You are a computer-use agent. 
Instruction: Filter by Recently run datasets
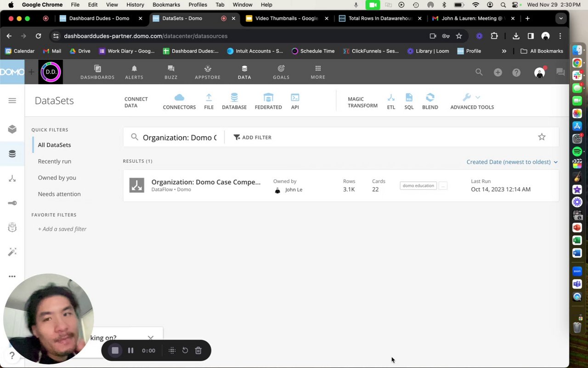[55, 161]
